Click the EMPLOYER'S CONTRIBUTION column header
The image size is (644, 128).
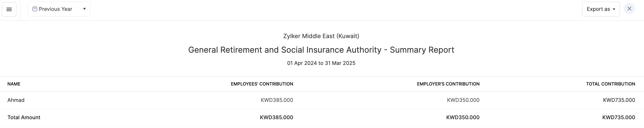click(448, 84)
